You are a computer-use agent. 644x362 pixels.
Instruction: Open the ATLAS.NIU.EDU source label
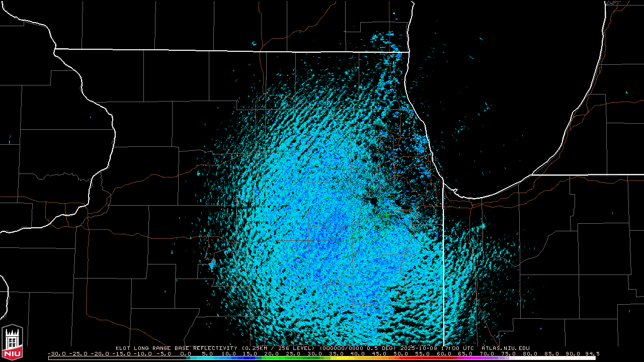(505, 348)
